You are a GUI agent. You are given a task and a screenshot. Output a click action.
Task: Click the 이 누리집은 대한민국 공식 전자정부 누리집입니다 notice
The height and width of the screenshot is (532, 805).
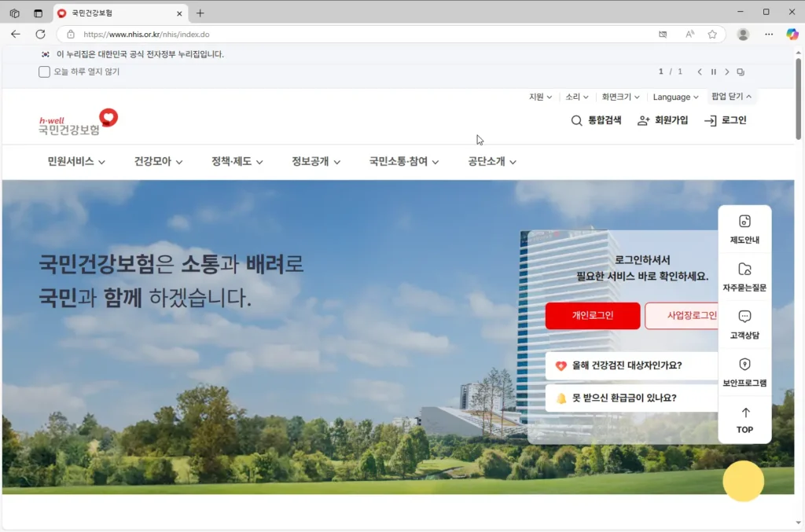[140, 54]
